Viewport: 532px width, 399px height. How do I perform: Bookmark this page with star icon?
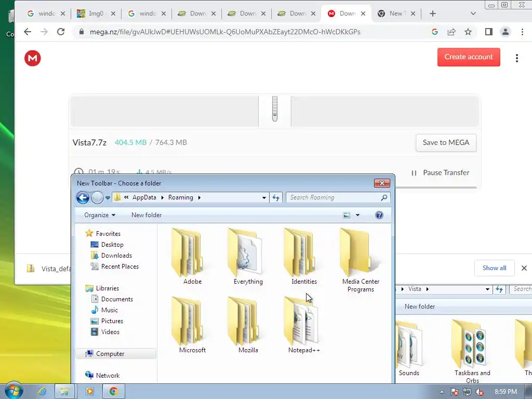pos(468,32)
